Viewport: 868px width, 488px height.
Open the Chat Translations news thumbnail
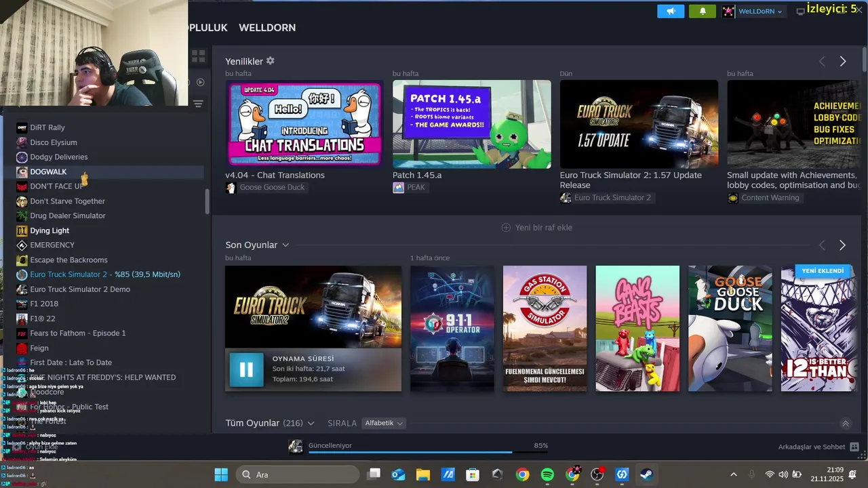point(304,124)
